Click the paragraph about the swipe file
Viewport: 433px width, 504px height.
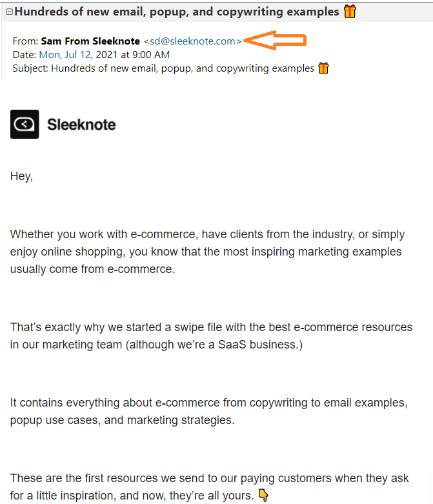211,336
